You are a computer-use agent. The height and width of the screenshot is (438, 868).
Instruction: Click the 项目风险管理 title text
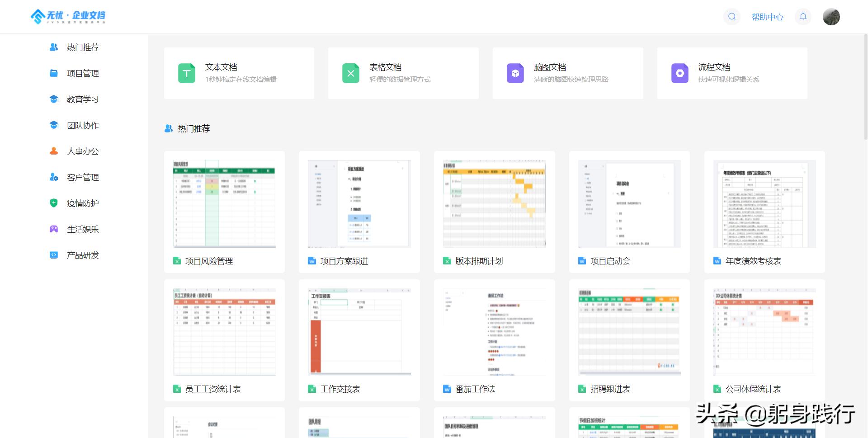(x=209, y=261)
